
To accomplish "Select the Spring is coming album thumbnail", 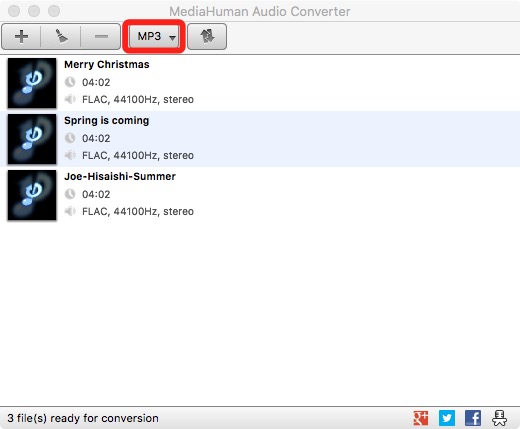I will point(32,139).
